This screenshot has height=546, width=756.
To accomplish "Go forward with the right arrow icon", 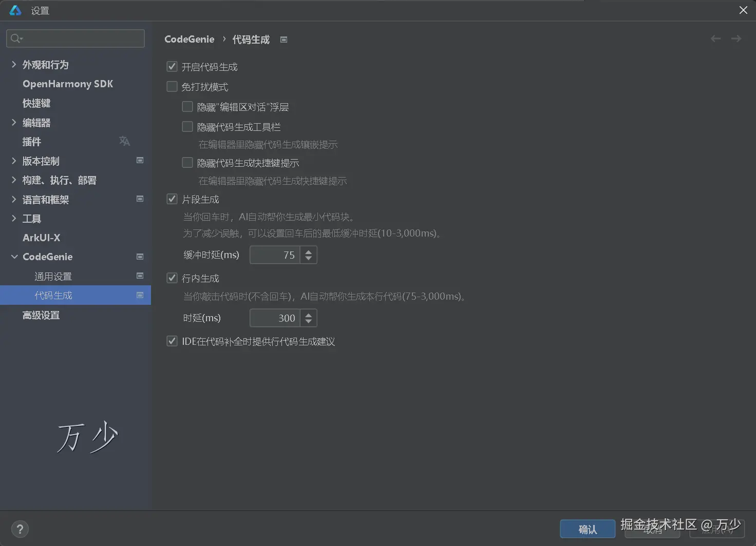I will (x=736, y=38).
